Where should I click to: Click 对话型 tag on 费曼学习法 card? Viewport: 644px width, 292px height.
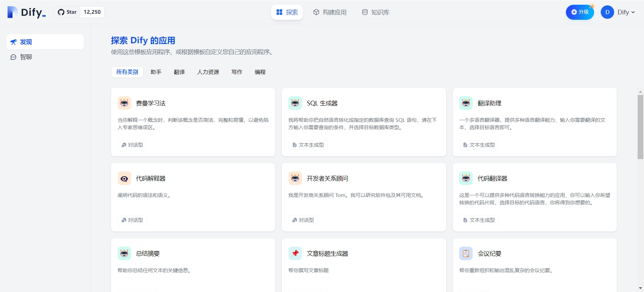[x=132, y=145]
